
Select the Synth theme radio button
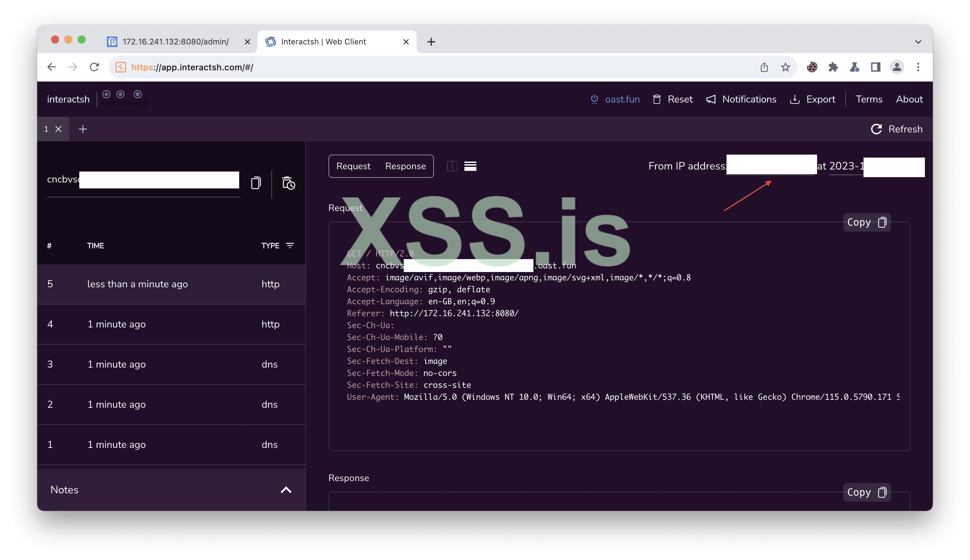click(x=120, y=94)
